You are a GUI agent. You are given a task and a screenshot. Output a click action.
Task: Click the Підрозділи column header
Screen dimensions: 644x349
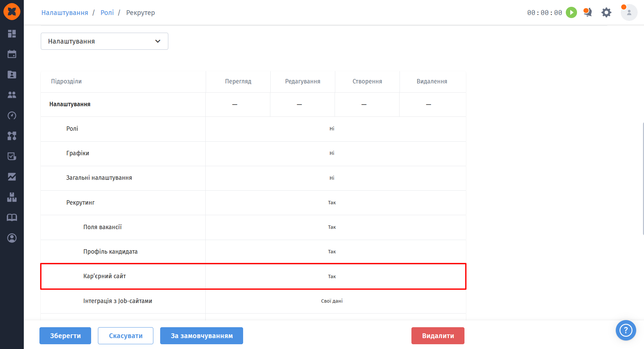coord(66,81)
